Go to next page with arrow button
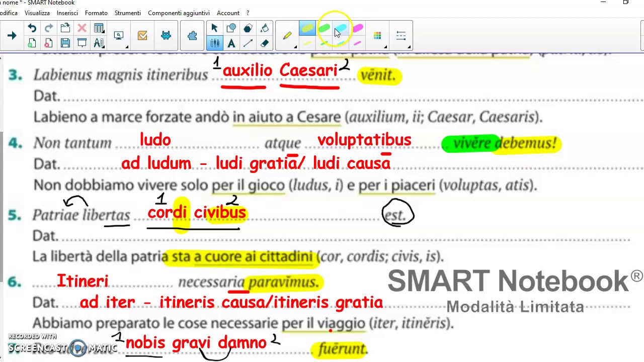 pyautogui.click(x=12, y=36)
